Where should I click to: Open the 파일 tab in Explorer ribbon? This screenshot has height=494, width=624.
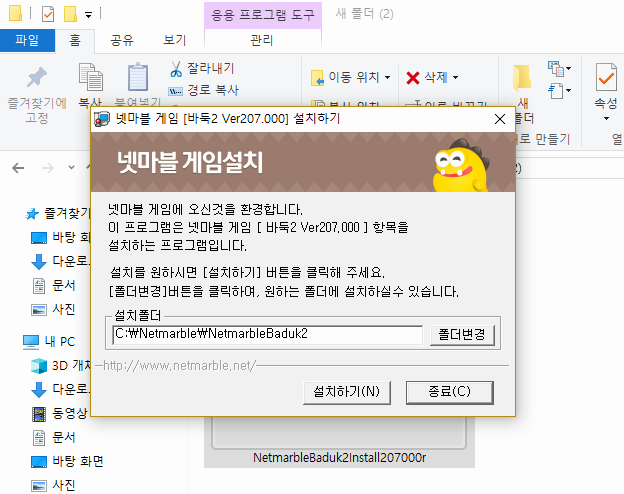[27, 41]
